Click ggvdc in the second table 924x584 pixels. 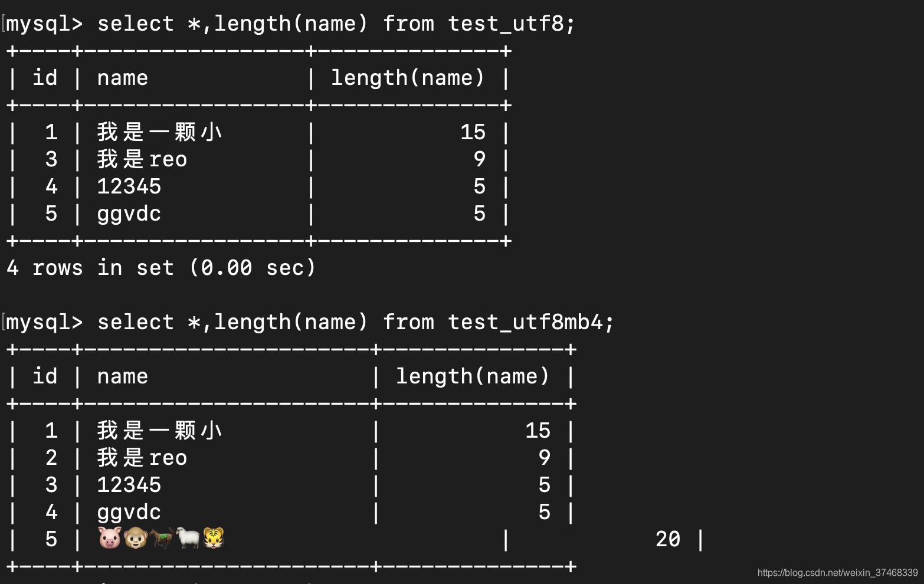(x=129, y=513)
